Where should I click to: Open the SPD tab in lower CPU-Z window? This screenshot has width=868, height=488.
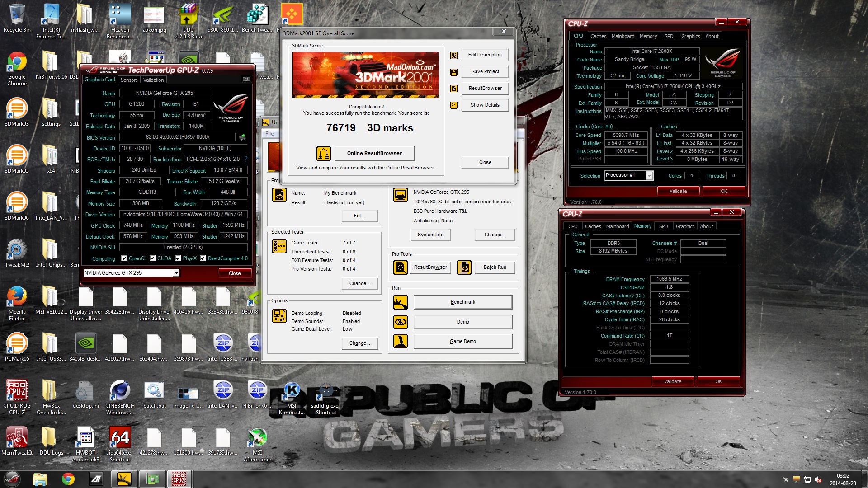(x=663, y=226)
